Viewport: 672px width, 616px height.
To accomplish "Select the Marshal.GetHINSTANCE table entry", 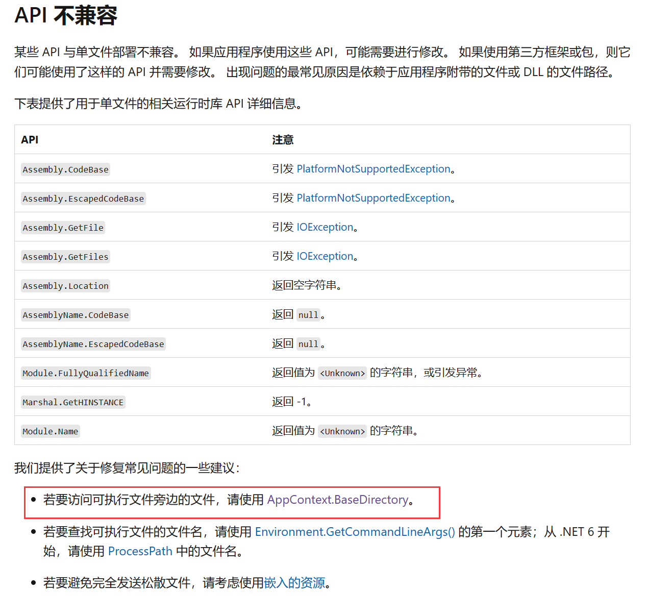I will [x=72, y=402].
